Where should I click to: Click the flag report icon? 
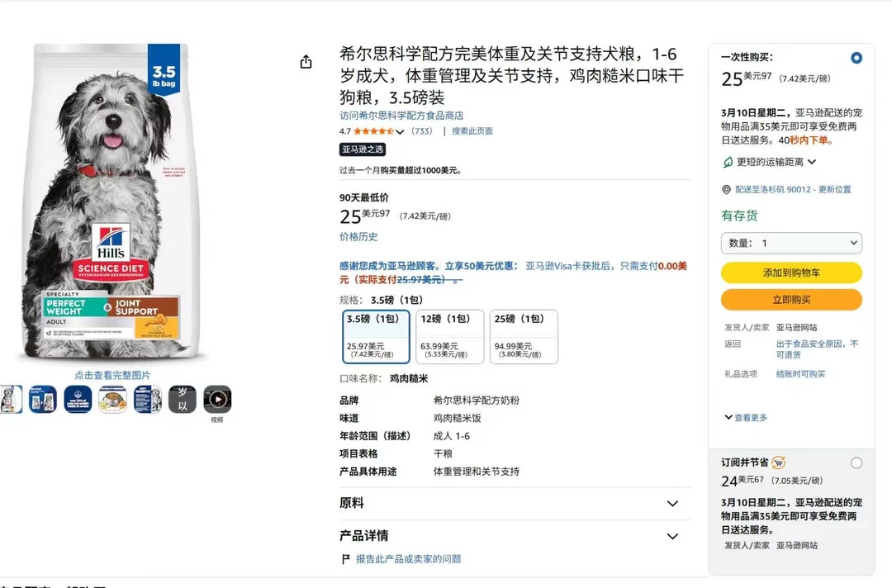345,559
